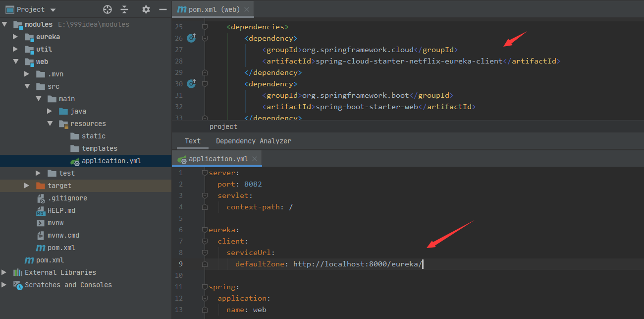Click the External Libraries bar-chart icon
Screen dimensions: 644x319
18,272
